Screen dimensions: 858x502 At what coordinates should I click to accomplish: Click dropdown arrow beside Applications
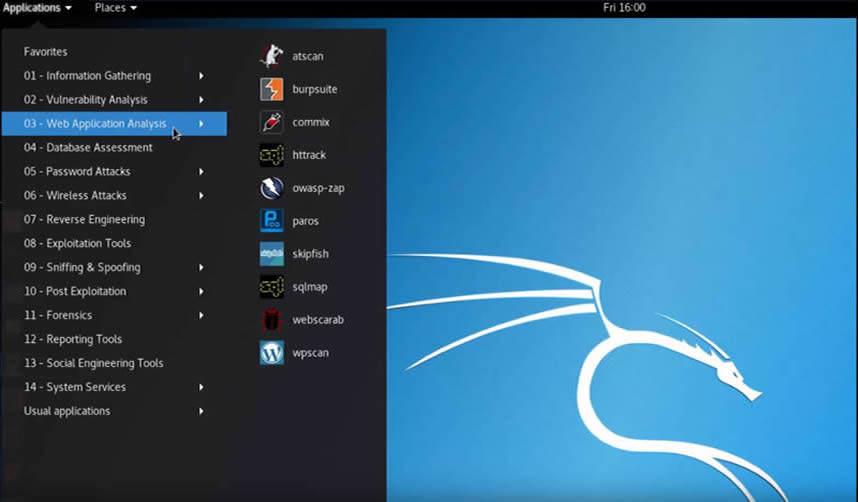68,8
